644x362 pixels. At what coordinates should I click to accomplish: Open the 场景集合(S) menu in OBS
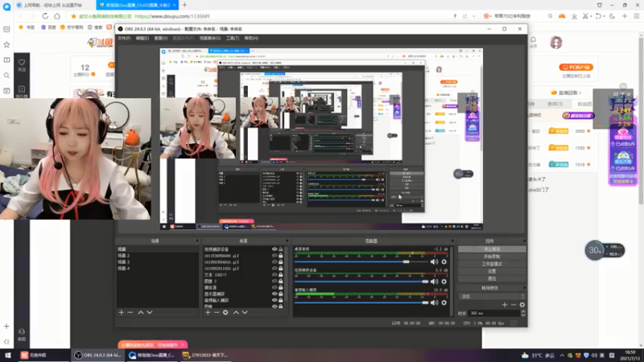click(x=210, y=38)
